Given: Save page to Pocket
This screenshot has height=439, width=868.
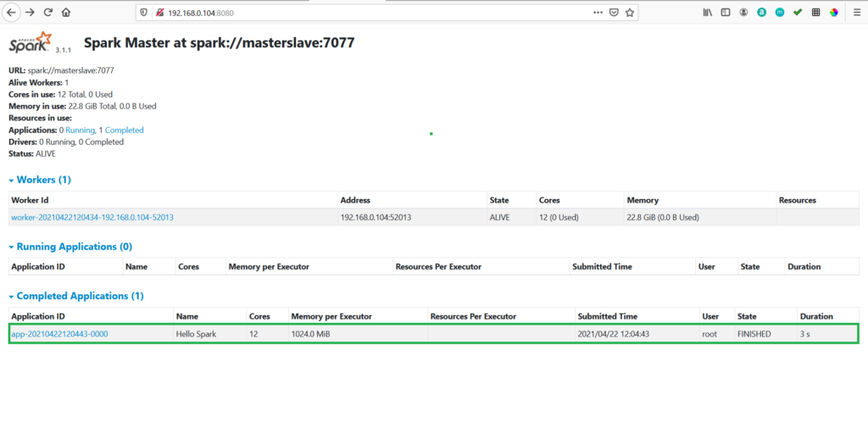Looking at the screenshot, I should [x=615, y=13].
